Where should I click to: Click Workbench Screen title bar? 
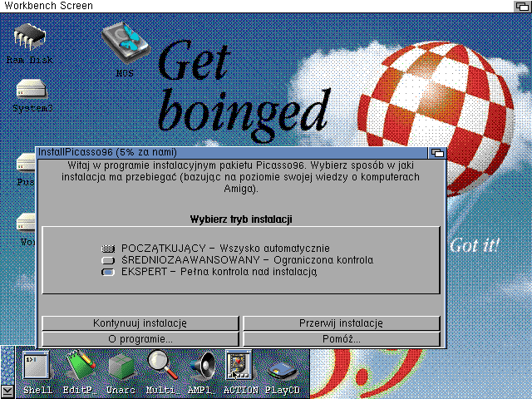[x=257, y=6]
